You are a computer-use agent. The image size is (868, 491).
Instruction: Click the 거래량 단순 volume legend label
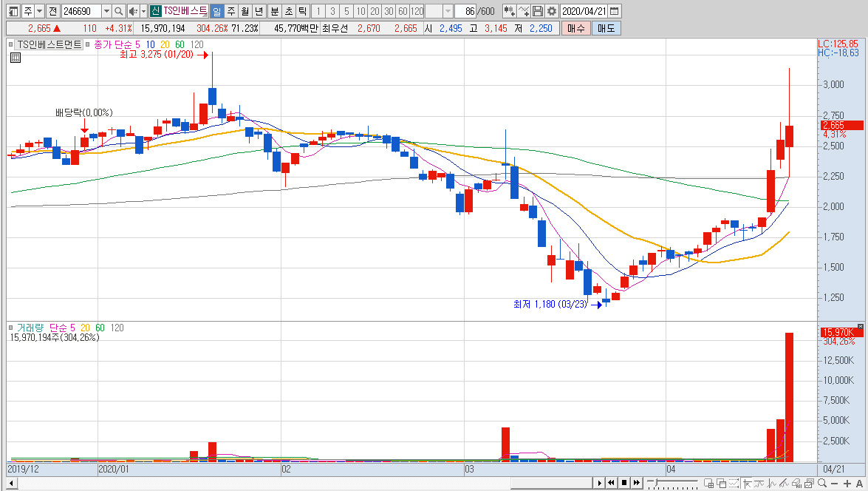click(x=41, y=328)
